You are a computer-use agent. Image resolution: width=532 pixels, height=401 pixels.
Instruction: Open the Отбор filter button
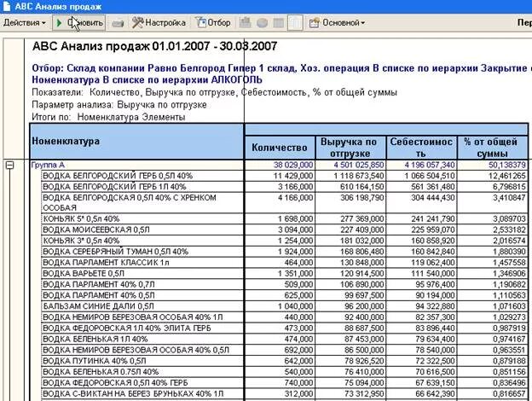pos(213,23)
